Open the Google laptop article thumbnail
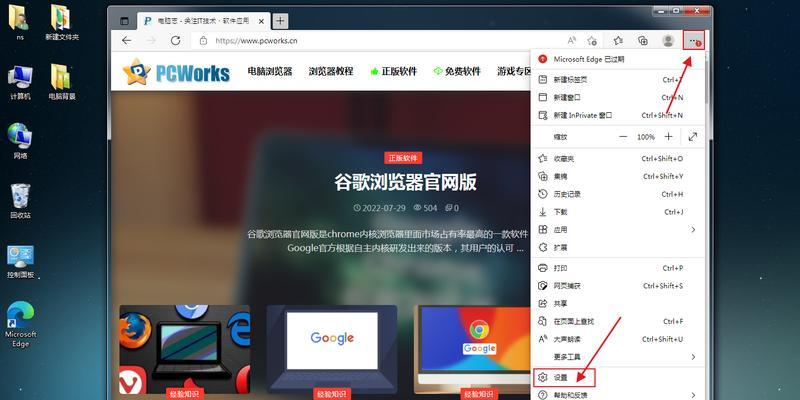 click(x=332, y=349)
